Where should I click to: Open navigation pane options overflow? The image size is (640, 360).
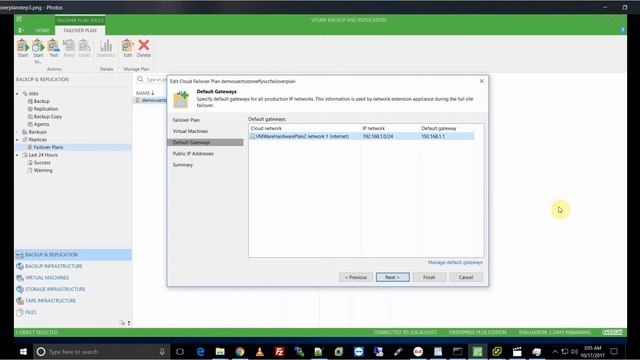[x=129, y=323]
